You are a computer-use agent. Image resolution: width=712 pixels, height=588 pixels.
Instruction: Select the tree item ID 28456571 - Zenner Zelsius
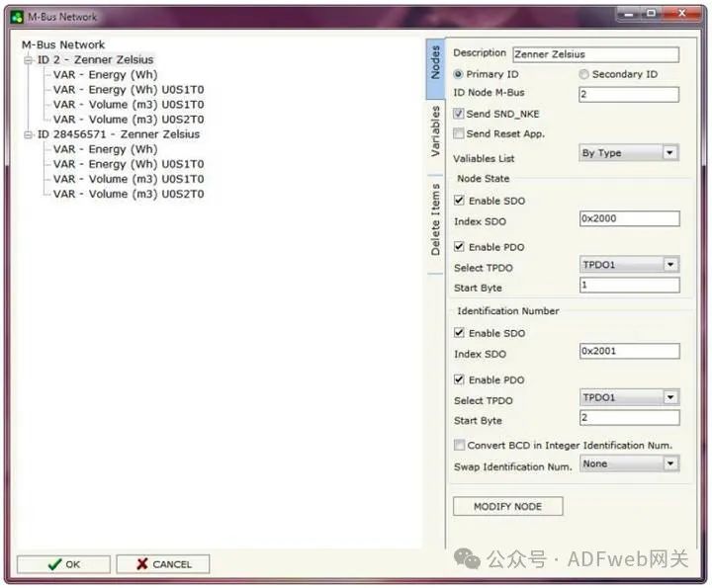point(119,134)
